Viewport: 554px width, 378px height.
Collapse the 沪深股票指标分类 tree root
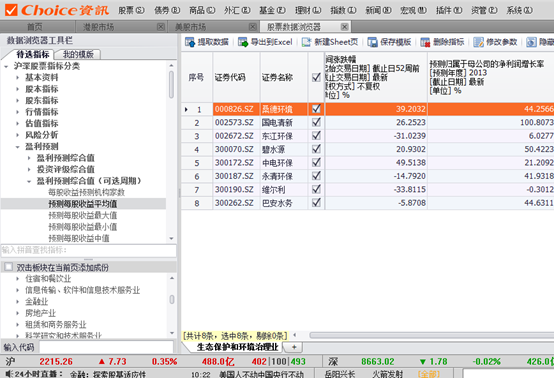click(x=6, y=66)
